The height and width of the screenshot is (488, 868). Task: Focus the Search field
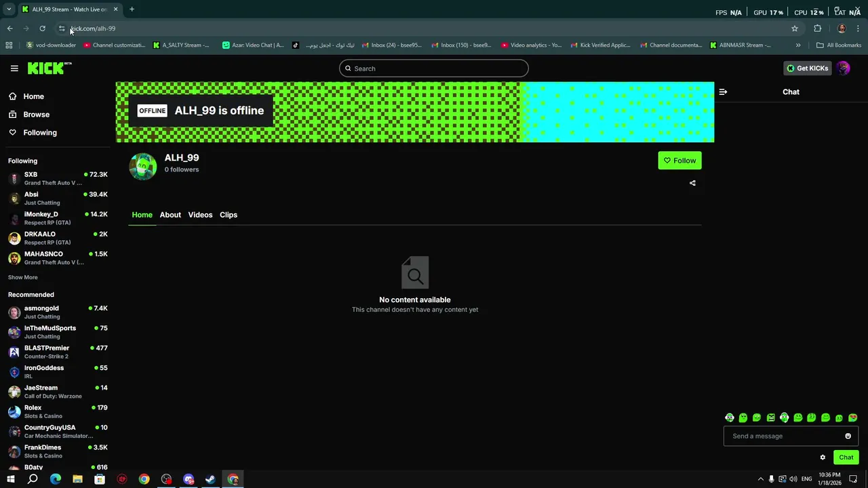click(x=434, y=68)
